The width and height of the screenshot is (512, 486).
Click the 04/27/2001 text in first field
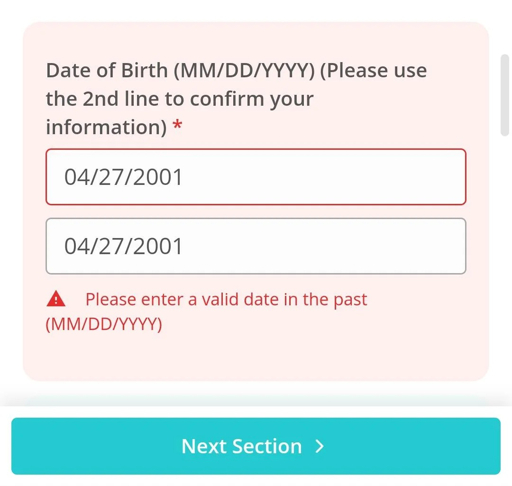click(x=123, y=177)
